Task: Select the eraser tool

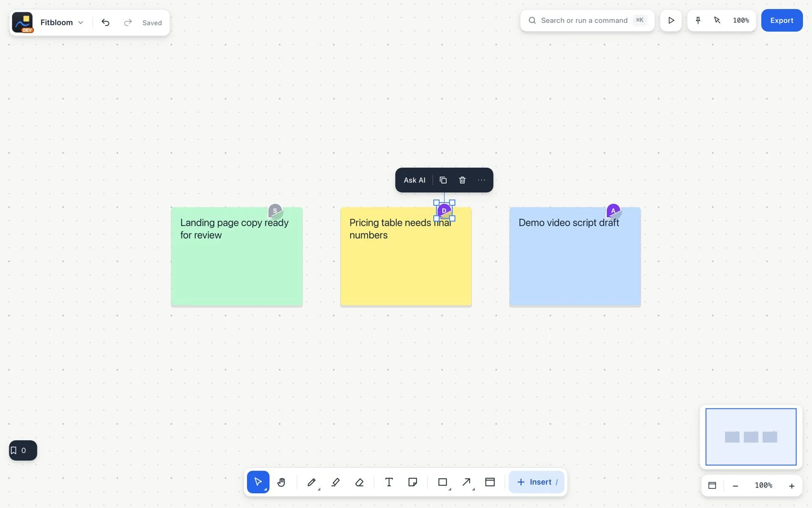Action: click(359, 482)
